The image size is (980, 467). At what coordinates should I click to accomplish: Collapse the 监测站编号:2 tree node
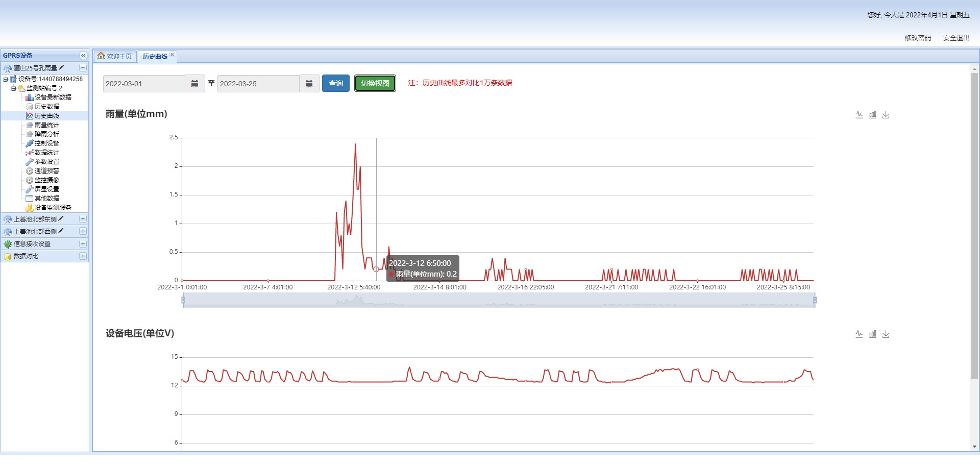click(x=14, y=88)
